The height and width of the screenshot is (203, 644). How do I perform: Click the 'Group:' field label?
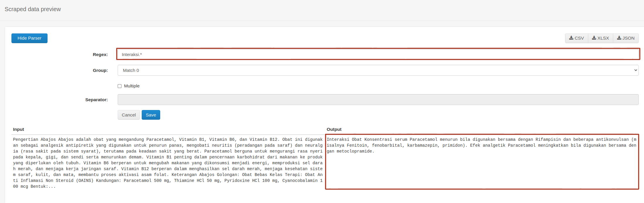coord(100,70)
